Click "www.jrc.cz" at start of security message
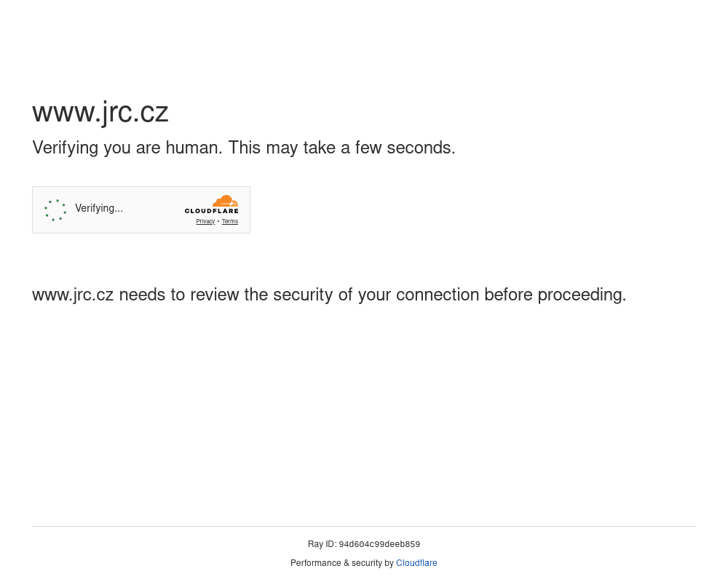The height and width of the screenshot is (582, 728). 73,295
